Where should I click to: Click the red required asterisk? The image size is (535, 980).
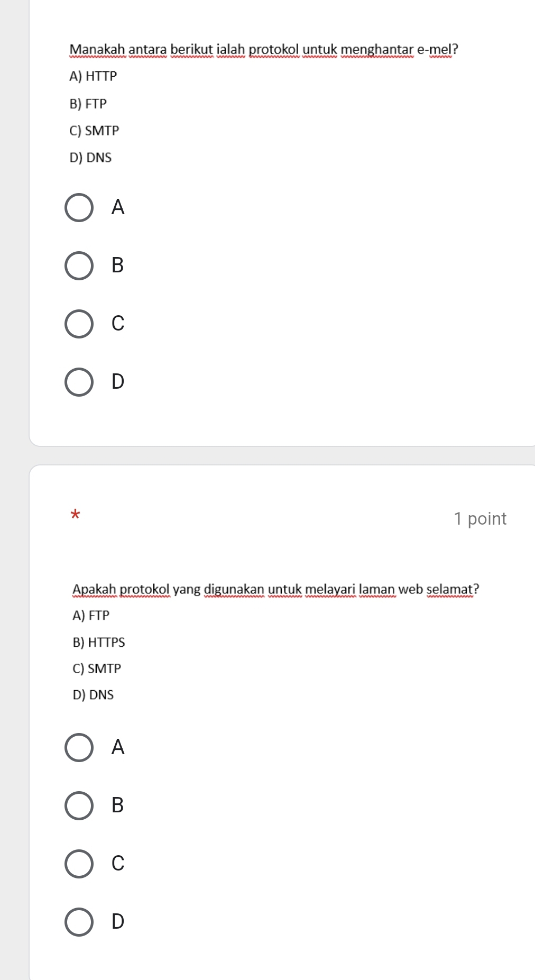click(76, 514)
